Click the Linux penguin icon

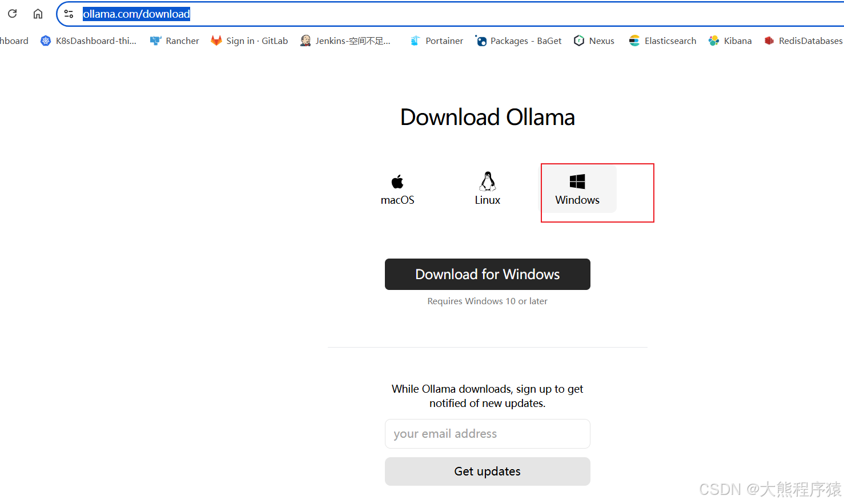(x=487, y=180)
